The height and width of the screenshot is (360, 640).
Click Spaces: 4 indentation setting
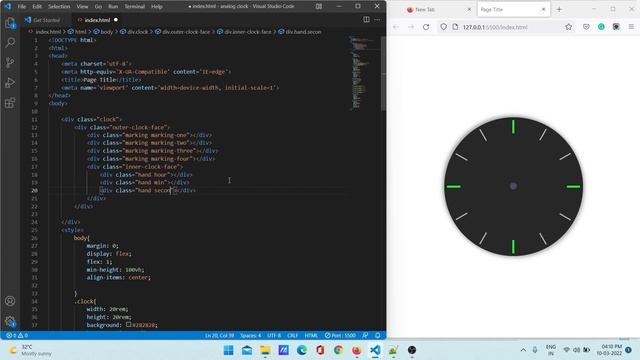point(250,336)
